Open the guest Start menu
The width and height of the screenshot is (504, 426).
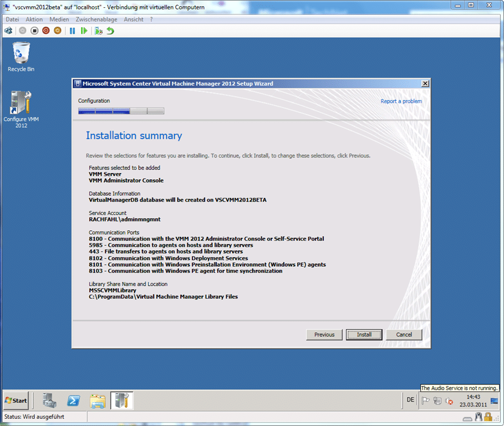pos(16,400)
